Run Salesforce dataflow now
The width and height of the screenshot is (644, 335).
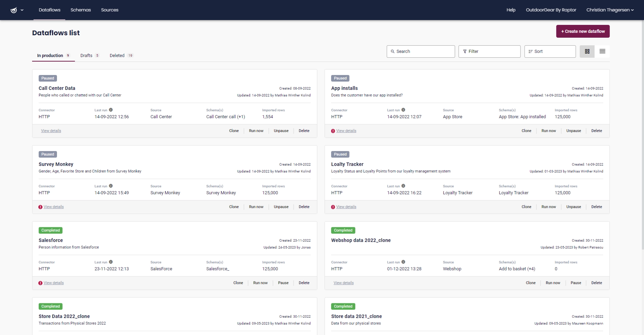[x=260, y=283]
